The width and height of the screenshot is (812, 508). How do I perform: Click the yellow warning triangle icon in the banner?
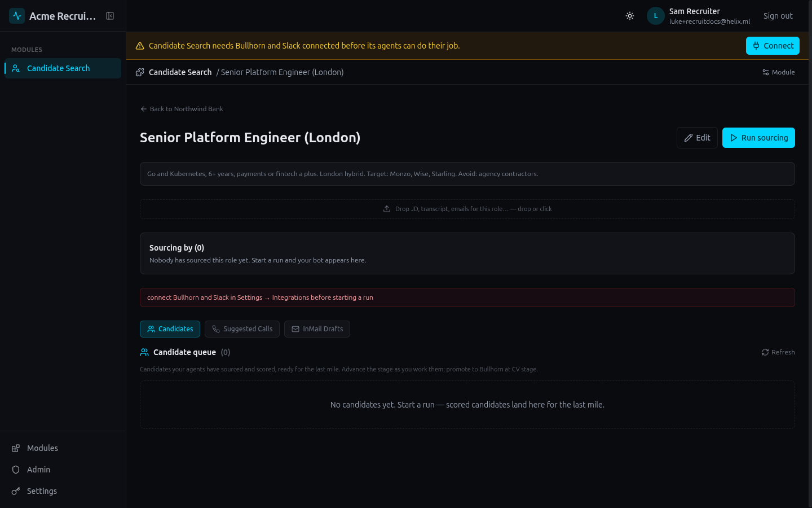click(x=140, y=46)
